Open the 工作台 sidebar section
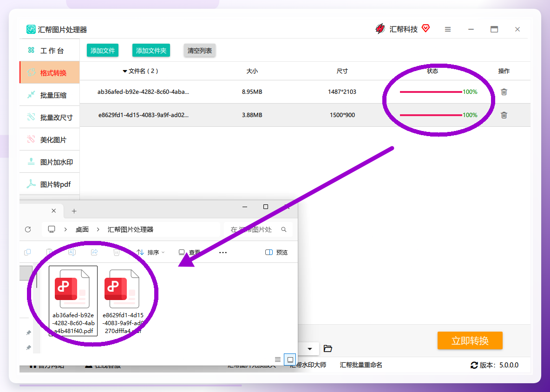Screen dimensions: 550x392 [x=49, y=51]
